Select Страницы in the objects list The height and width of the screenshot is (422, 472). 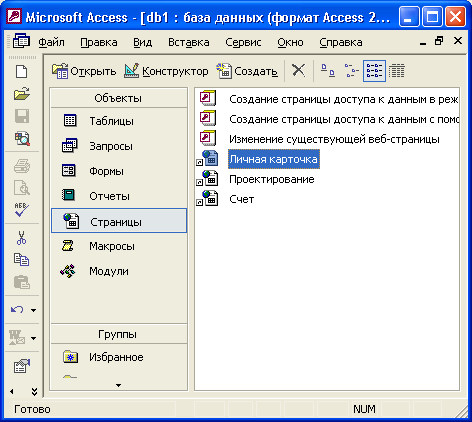tap(119, 221)
